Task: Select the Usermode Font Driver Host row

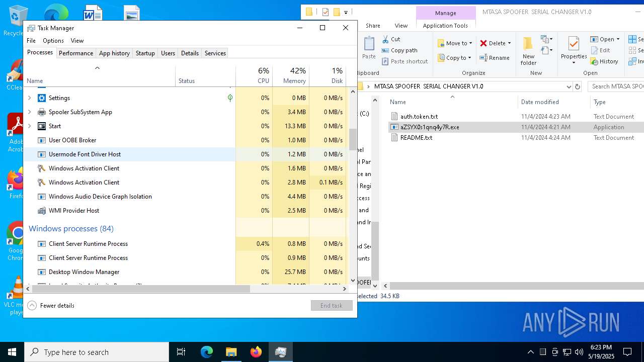Action: coord(186,154)
